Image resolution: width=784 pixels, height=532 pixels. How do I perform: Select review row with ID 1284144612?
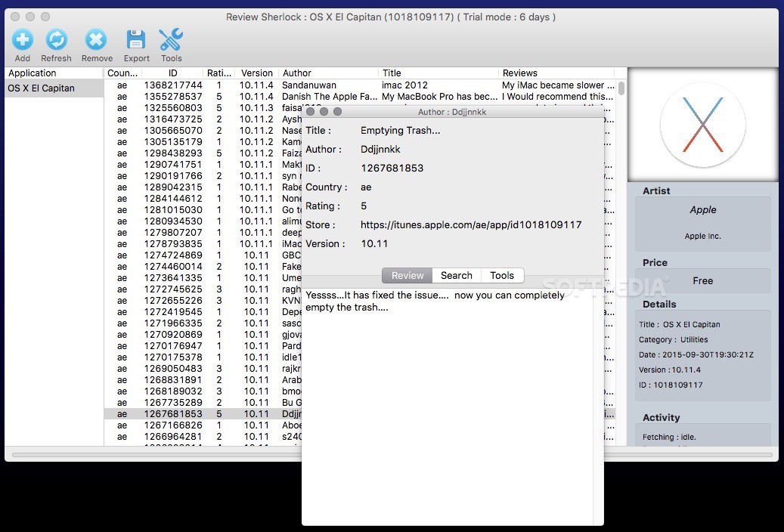pyautogui.click(x=203, y=199)
